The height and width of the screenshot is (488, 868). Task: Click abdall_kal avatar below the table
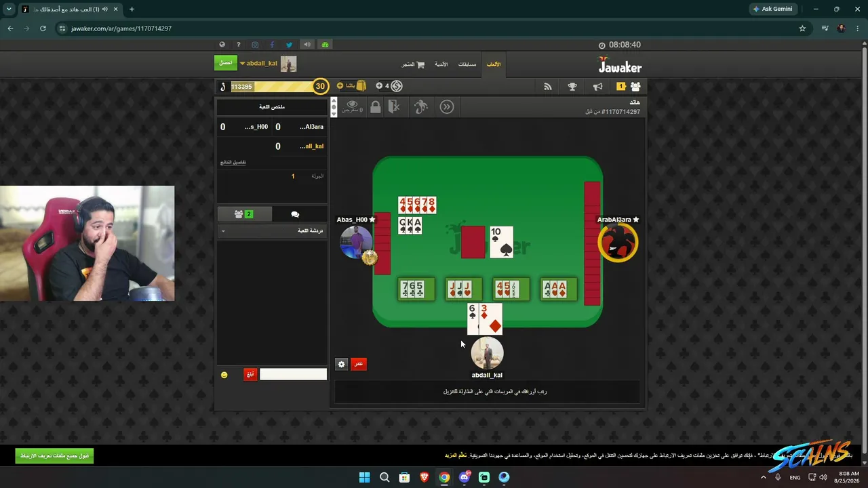coord(487,353)
